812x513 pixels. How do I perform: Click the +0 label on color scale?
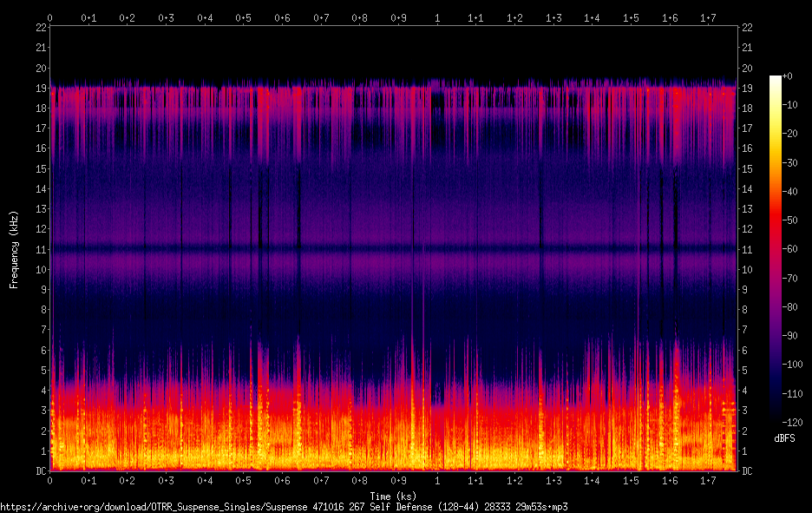coord(787,76)
